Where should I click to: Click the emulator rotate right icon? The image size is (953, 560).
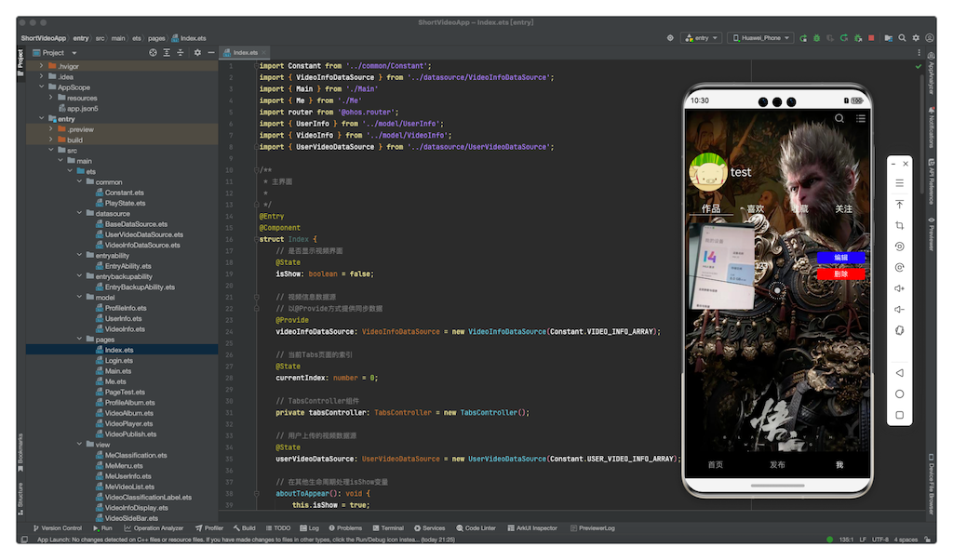coord(900,267)
